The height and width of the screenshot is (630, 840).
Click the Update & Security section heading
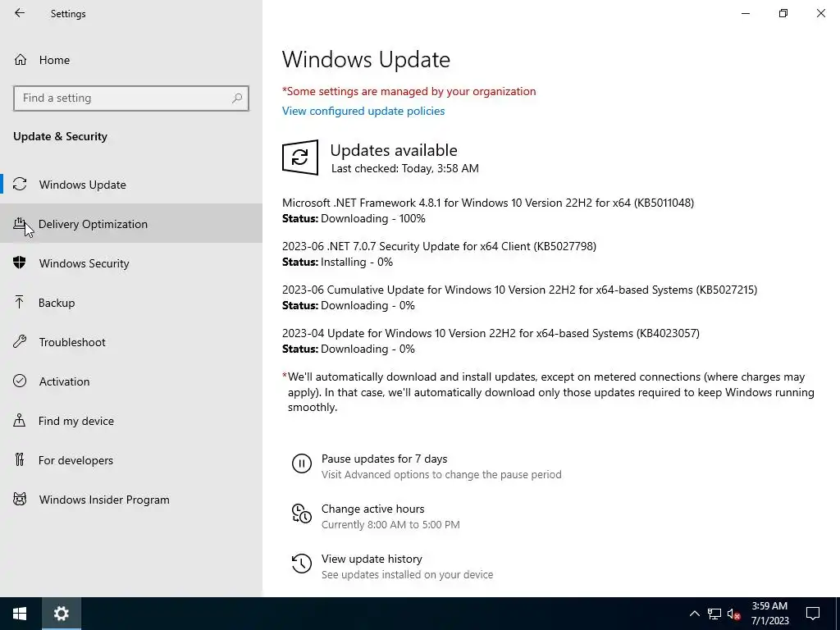[60, 136]
